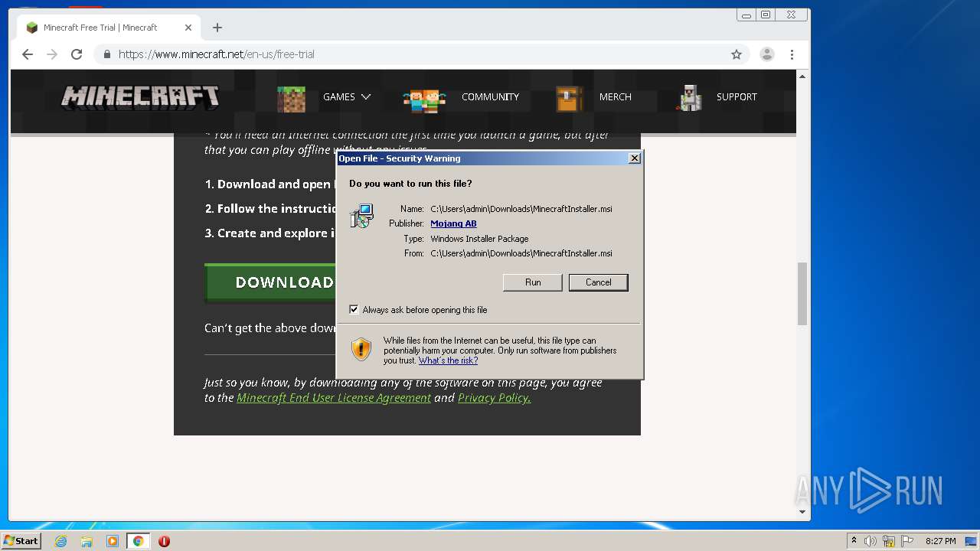Viewport: 980px width, 551px height.
Task: Launch Internet Explorer from taskbar
Action: click(x=60, y=541)
